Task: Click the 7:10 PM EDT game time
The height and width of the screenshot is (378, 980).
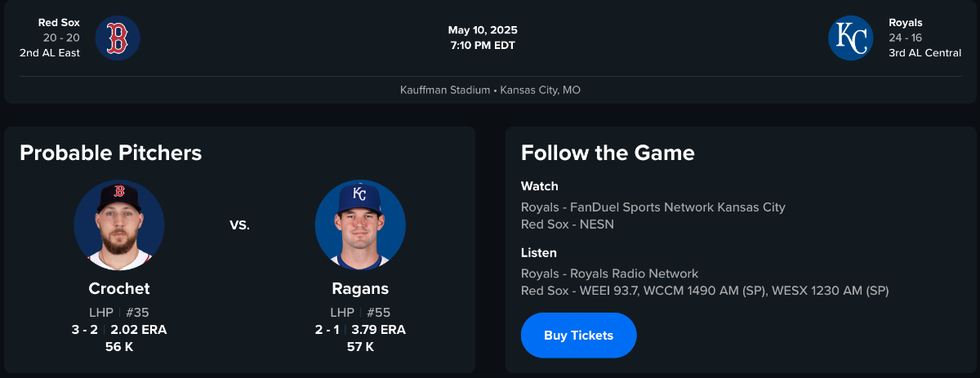Action: click(x=483, y=45)
